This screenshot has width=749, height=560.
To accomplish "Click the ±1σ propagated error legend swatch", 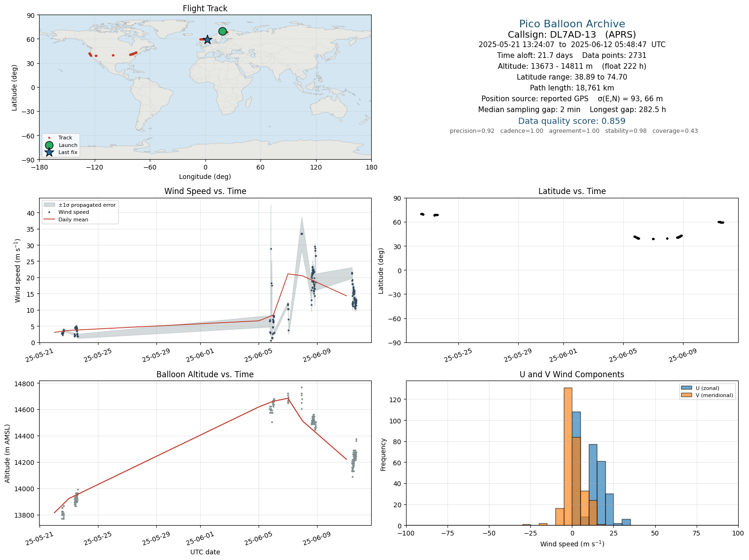I will (49, 205).
